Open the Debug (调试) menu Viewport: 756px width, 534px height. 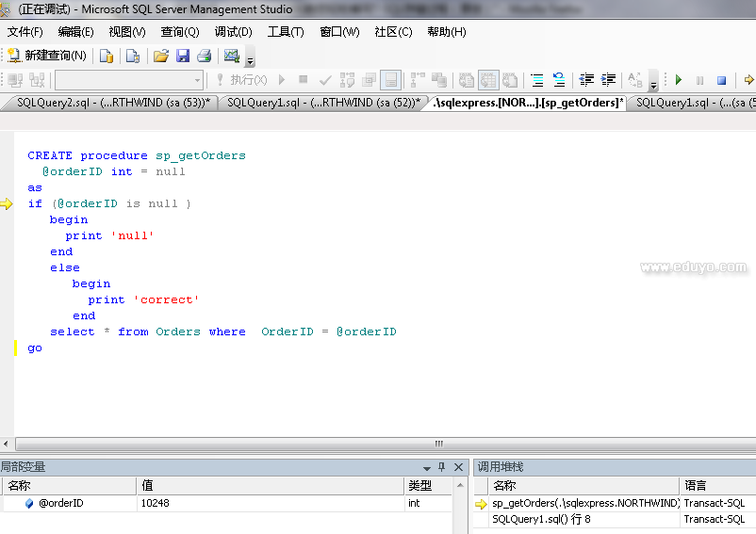point(233,31)
